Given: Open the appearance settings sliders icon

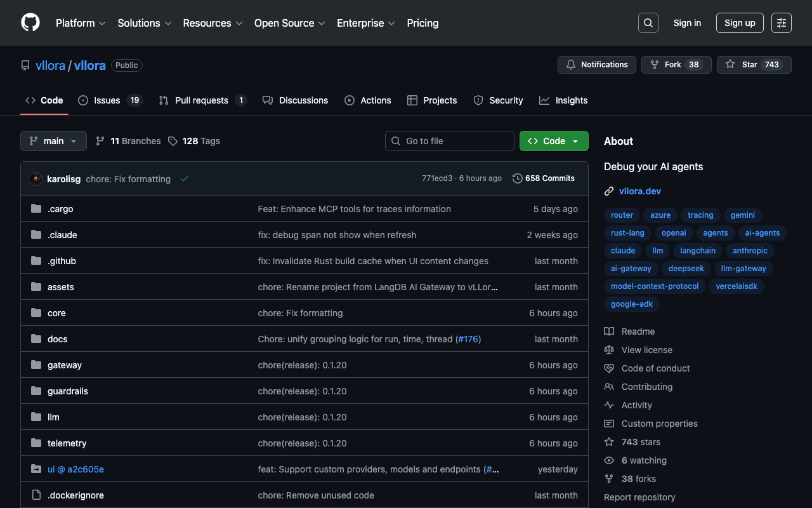Looking at the screenshot, I should point(781,23).
